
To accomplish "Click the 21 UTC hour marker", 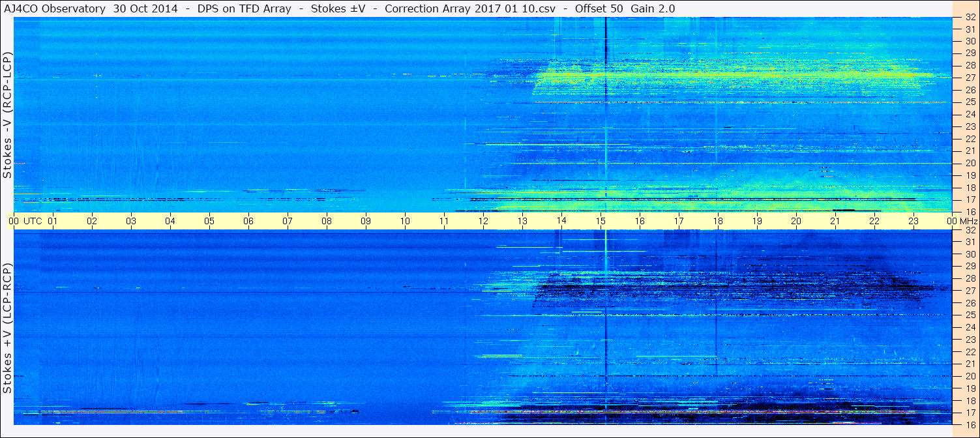I will [x=835, y=221].
